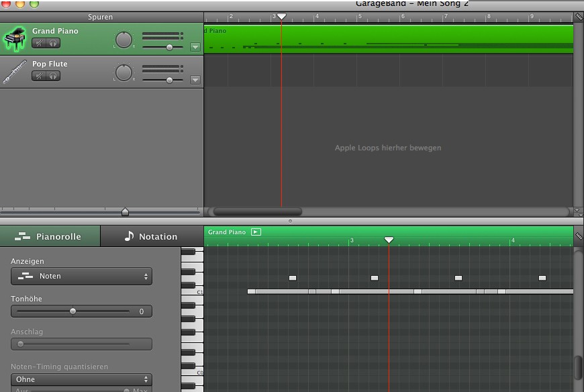Click the Tonhöhe value 0
The height and width of the screenshot is (392, 584).
pyautogui.click(x=142, y=311)
